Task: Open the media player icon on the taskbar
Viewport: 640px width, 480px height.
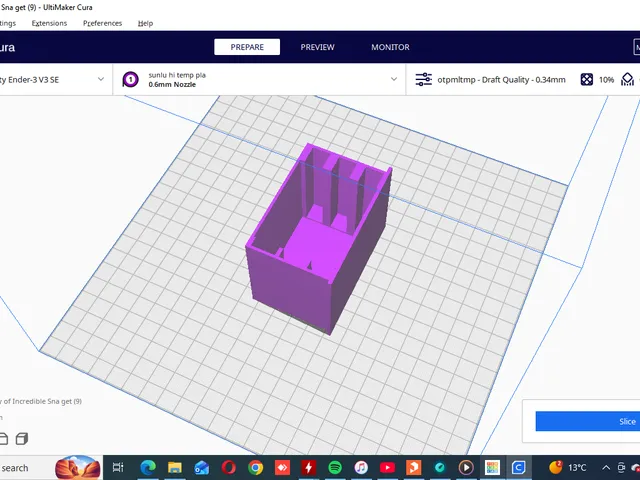Action: click(466, 467)
